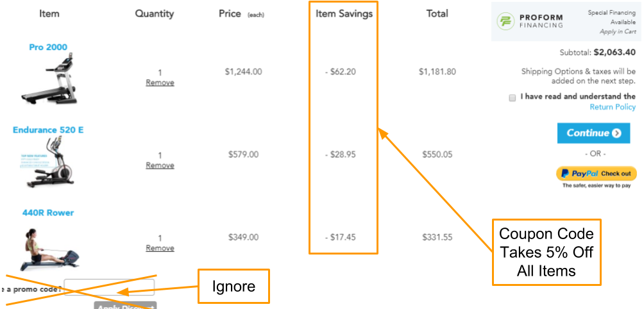Click the ProForm Financing logo icon

pos(505,21)
